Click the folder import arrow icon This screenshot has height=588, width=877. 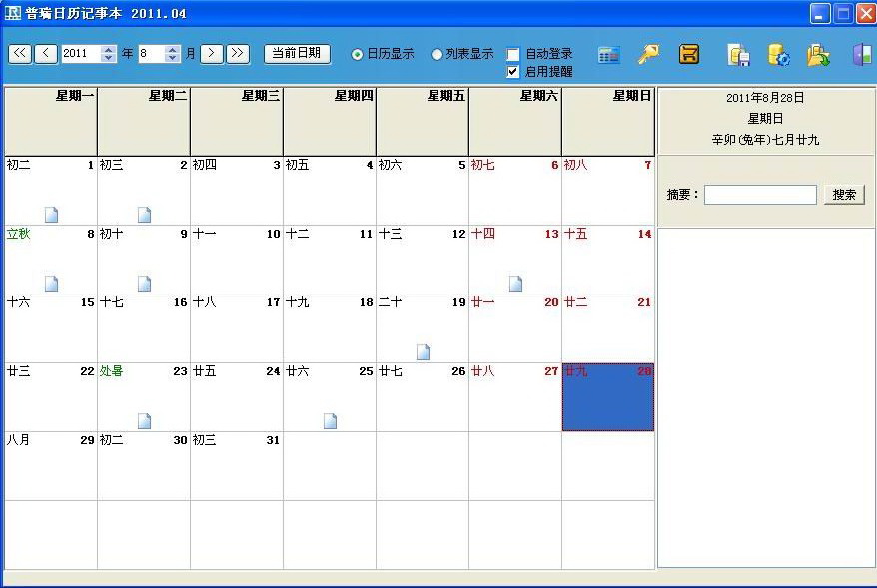[x=819, y=55]
